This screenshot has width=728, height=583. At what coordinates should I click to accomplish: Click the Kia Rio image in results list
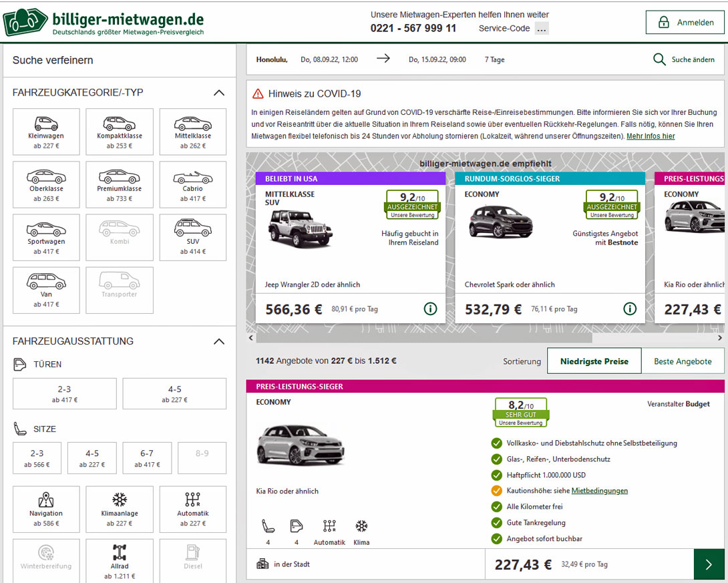(x=301, y=445)
